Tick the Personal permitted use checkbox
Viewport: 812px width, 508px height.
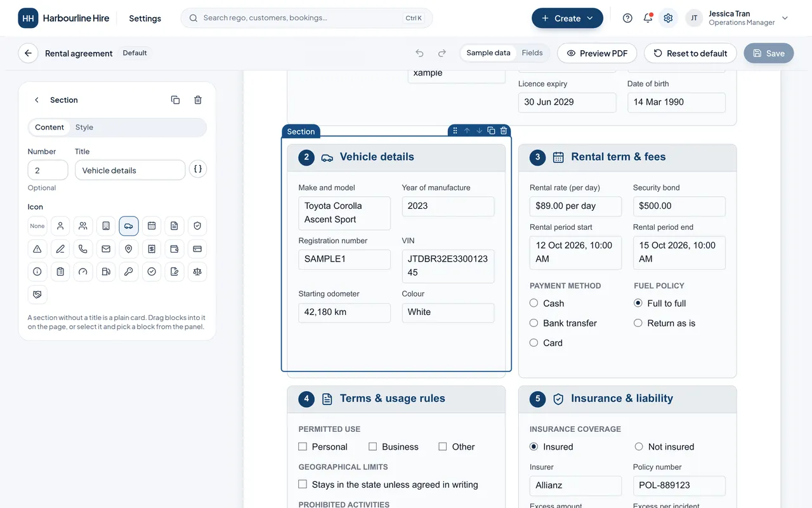(303, 447)
